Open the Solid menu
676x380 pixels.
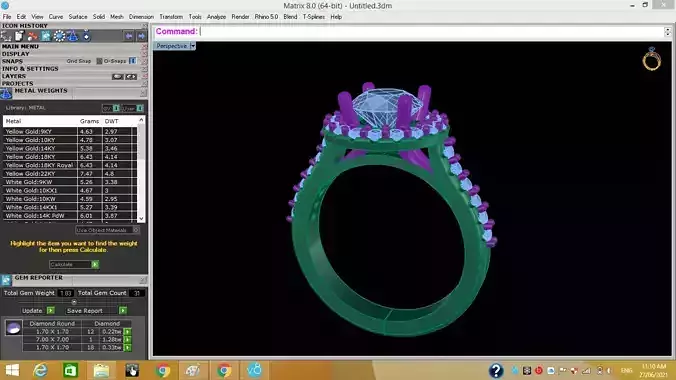pyautogui.click(x=99, y=17)
